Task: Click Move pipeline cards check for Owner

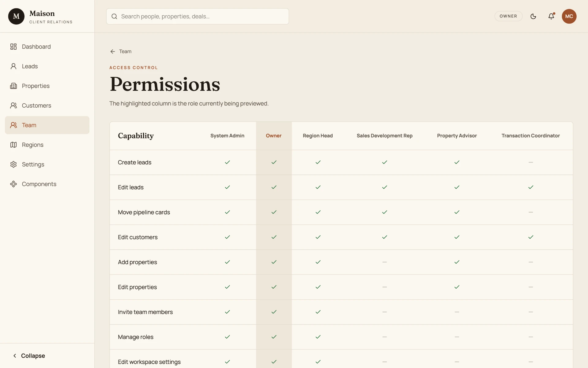Action: tap(274, 212)
